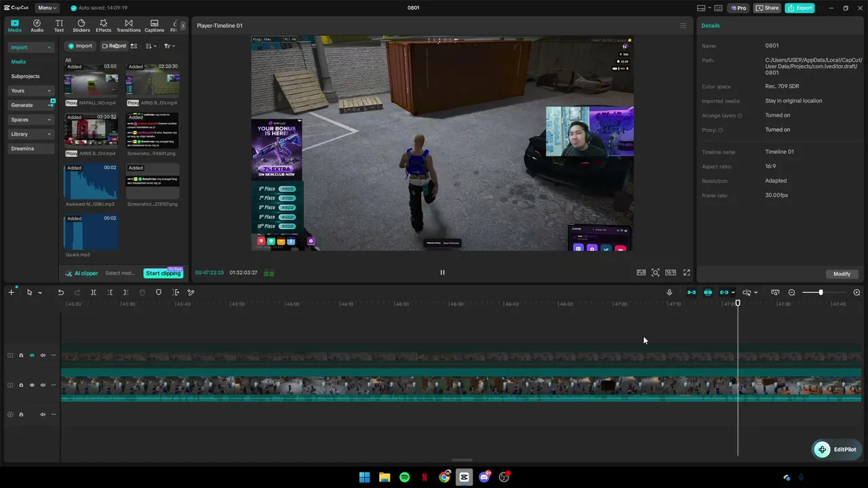
Task: Add a new track with plus icon
Action: (x=11, y=292)
